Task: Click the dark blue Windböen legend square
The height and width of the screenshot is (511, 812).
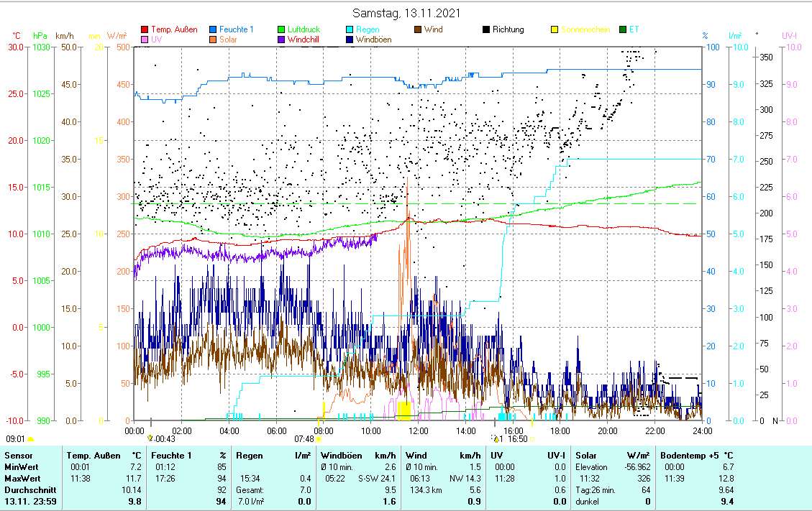Action: (350, 40)
